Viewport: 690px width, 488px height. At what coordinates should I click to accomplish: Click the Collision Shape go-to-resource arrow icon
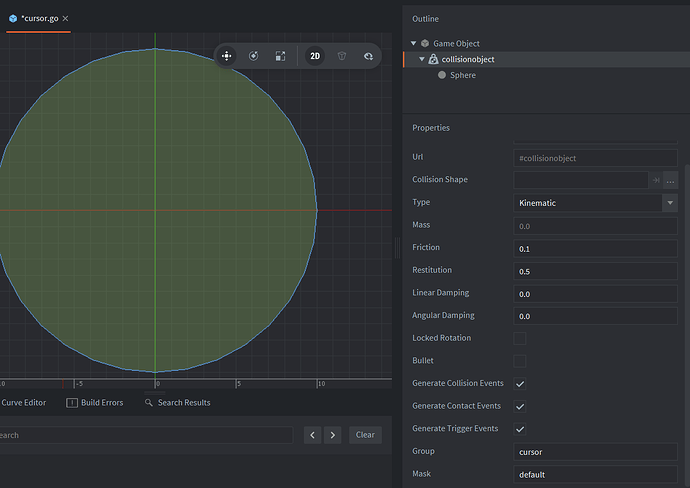pyautogui.click(x=656, y=180)
